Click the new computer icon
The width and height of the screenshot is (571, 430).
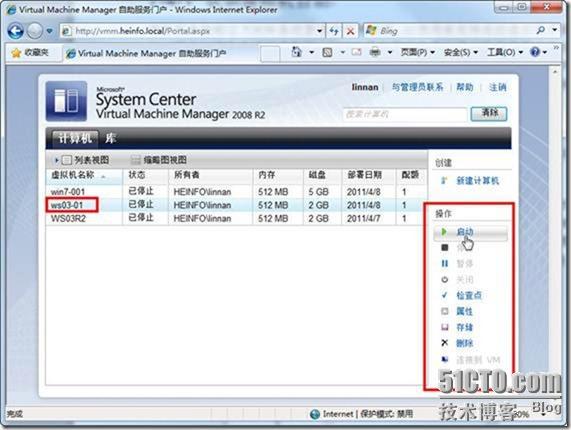point(444,180)
